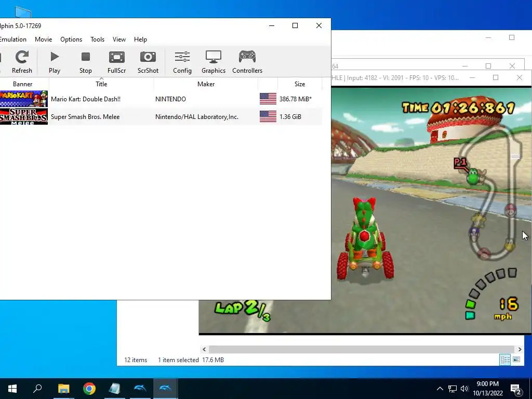The width and height of the screenshot is (532, 399).
Task: Launch Google Chrome from the taskbar
Action: tap(89, 389)
